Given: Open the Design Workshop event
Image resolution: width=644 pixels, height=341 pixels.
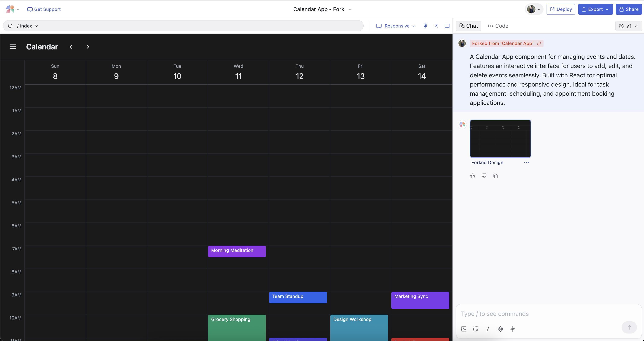Looking at the screenshot, I should pyautogui.click(x=359, y=328).
